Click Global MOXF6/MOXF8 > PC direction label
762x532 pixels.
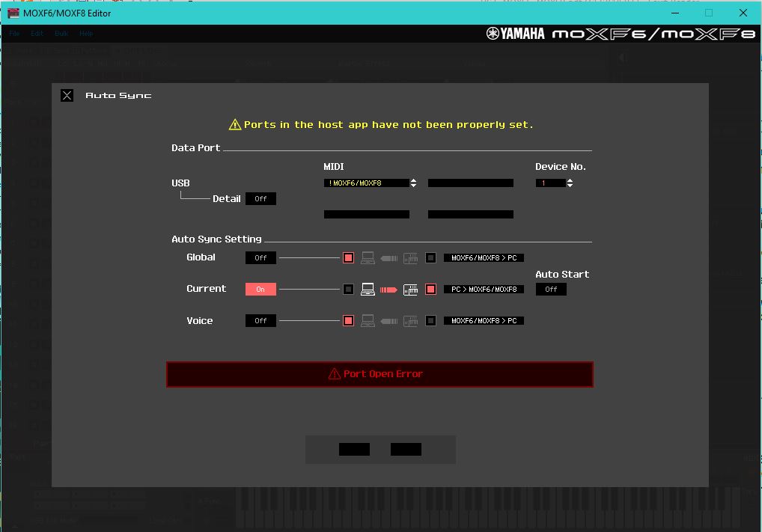484,258
